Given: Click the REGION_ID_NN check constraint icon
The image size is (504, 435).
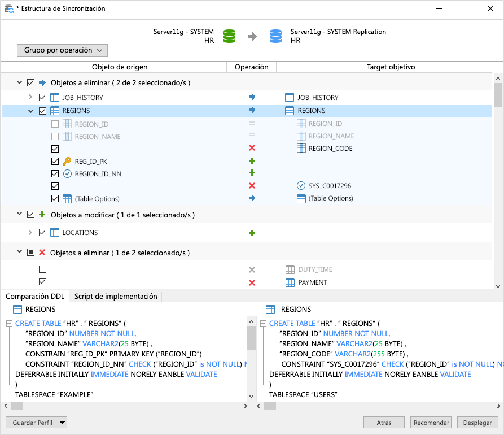Looking at the screenshot, I should pyautogui.click(x=68, y=173).
